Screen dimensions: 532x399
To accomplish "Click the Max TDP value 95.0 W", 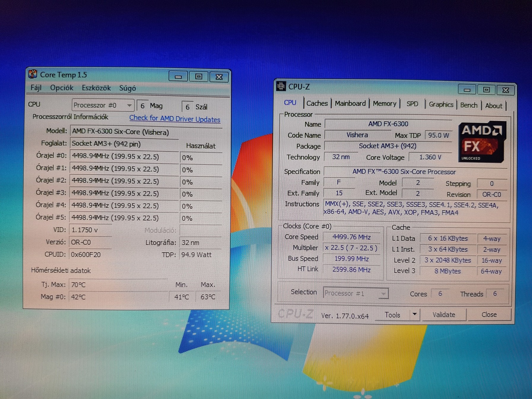I will 439,135.
